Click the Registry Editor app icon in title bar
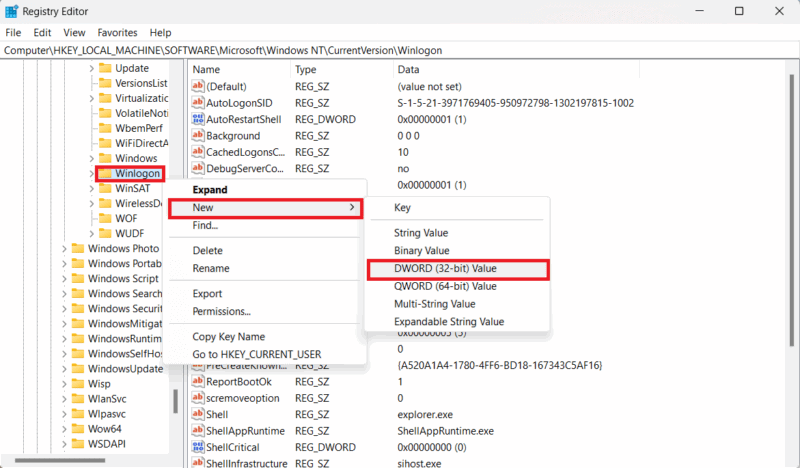Image resolution: width=800 pixels, height=468 pixels. [13, 11]
